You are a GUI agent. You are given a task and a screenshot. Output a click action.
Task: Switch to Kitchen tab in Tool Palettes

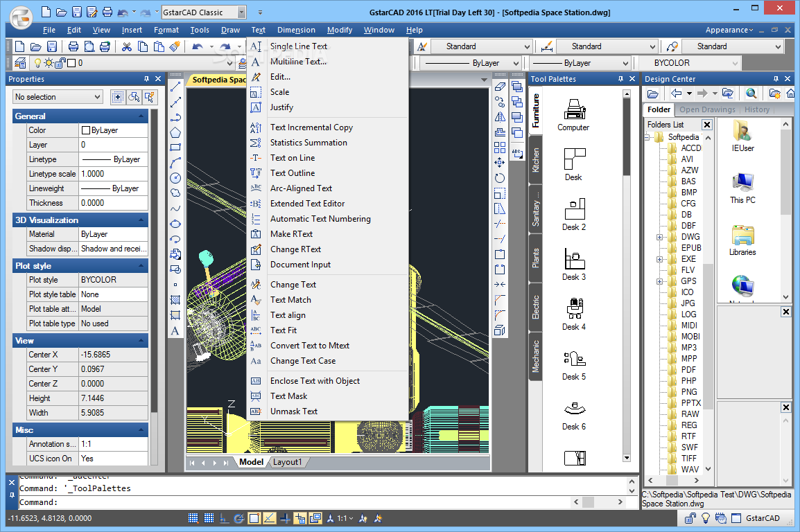click(535, 160)
